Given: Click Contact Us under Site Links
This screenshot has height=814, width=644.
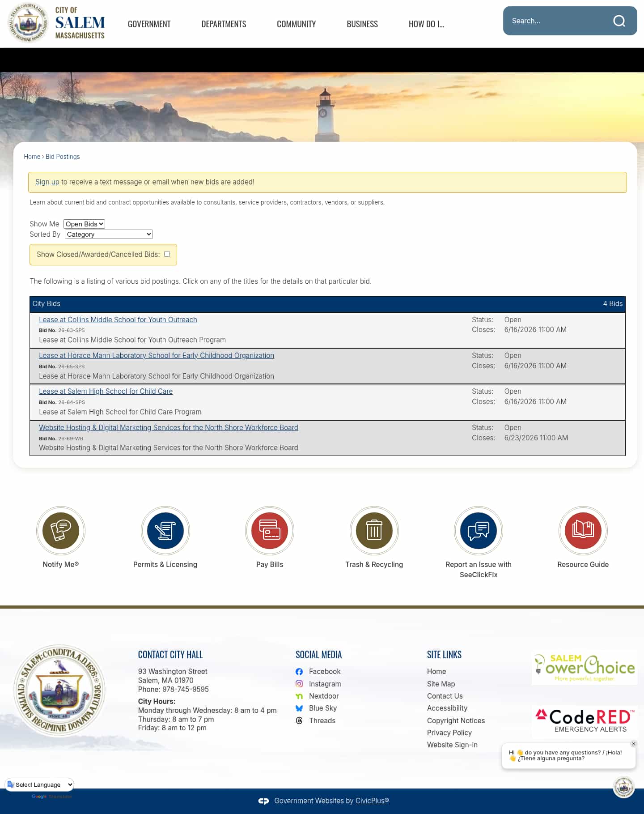Looking at the screenshot, I should click(x=445, y=696).
